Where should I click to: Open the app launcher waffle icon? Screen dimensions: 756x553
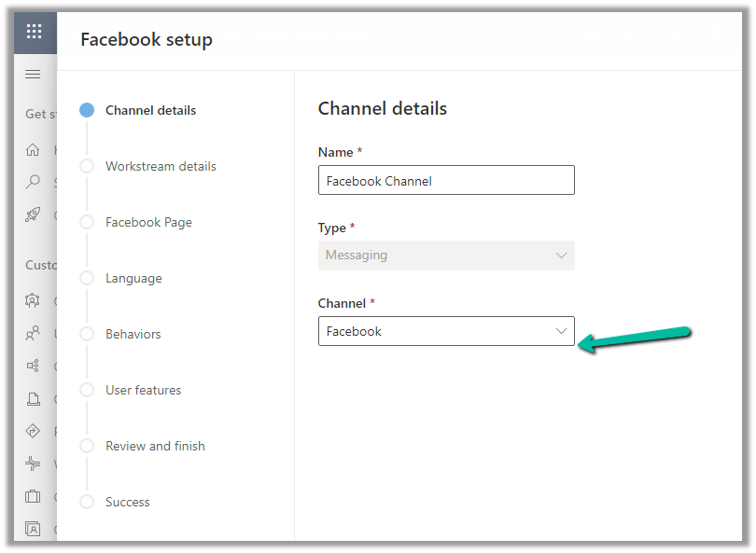pyautogui.click(x=34, y=32)
